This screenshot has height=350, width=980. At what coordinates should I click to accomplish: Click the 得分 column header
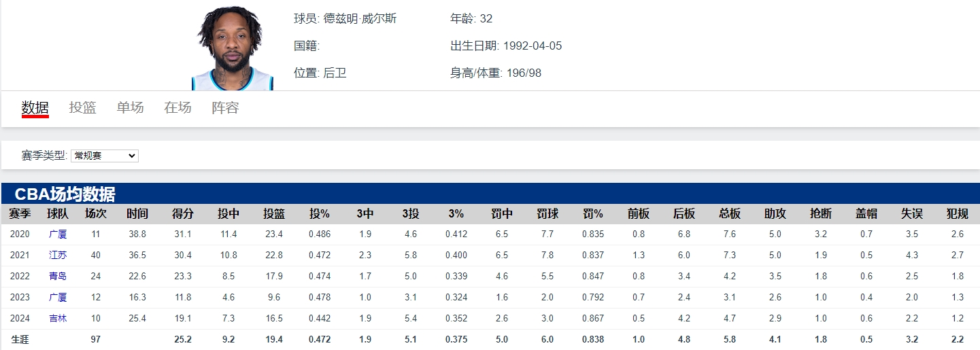183,213
